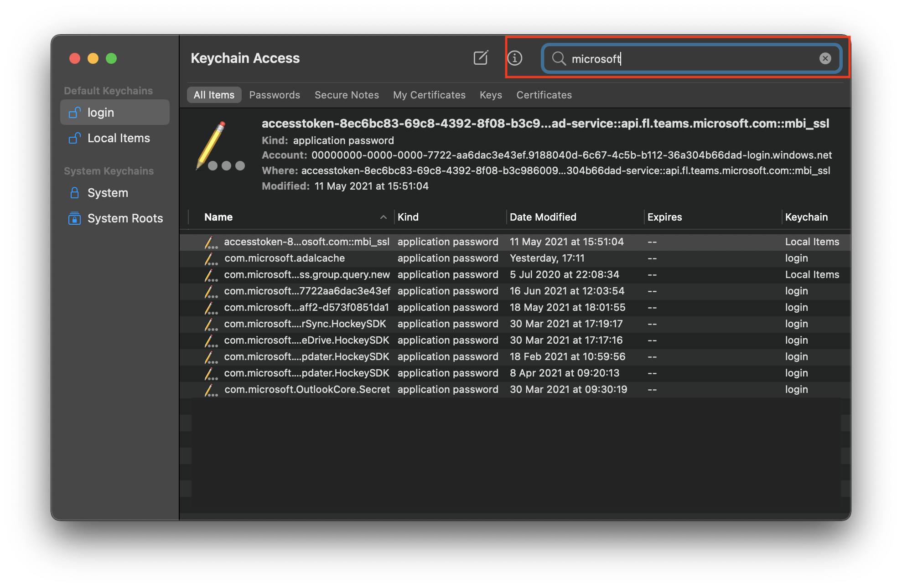Select Local Items keychain in sidebar

click(x=115, y=138)
